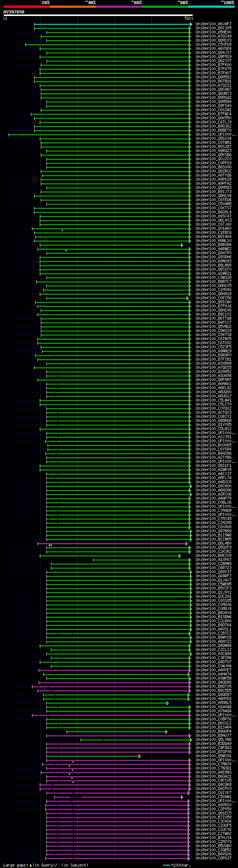Open hit UniRef100_Q5GI04

[213, 139]
